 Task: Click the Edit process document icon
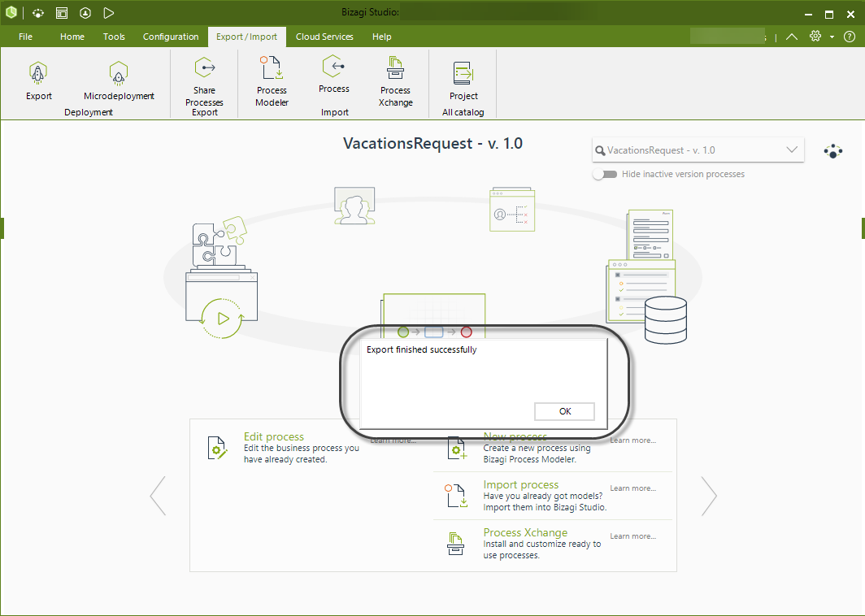pyautogui.click(x=217, y=448)
